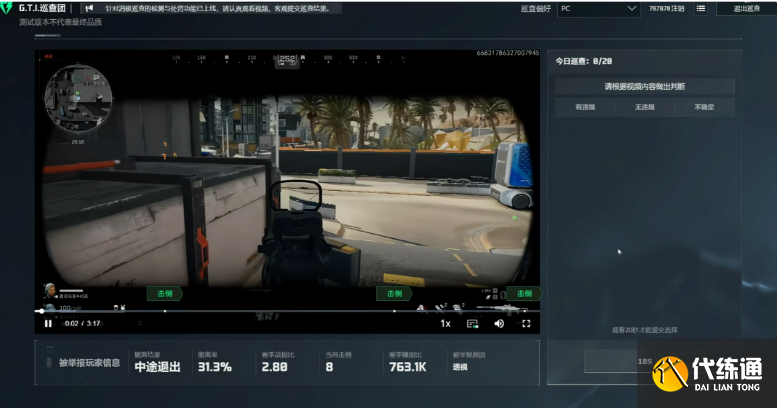777x408 pixels.
Task: Click the 观看20秒才能提交选择 hint text
Action: (x=644, y=330)
